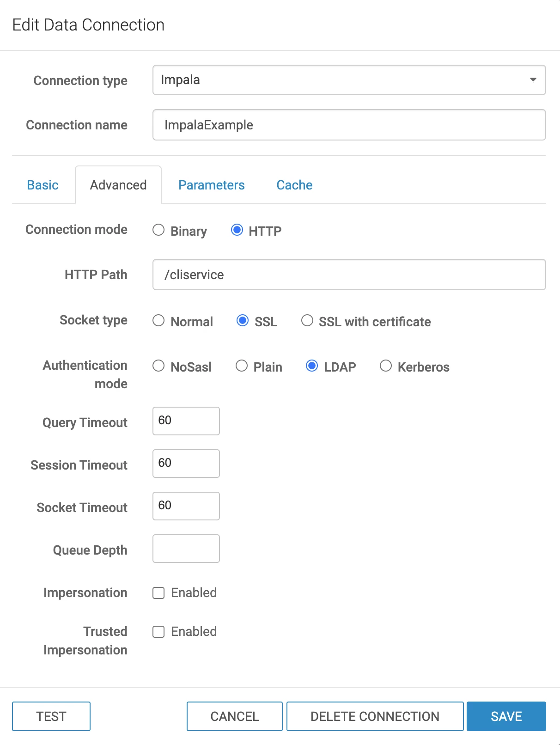Save the data connection
This screenshot has width=560, height=745.
(506, 716)
